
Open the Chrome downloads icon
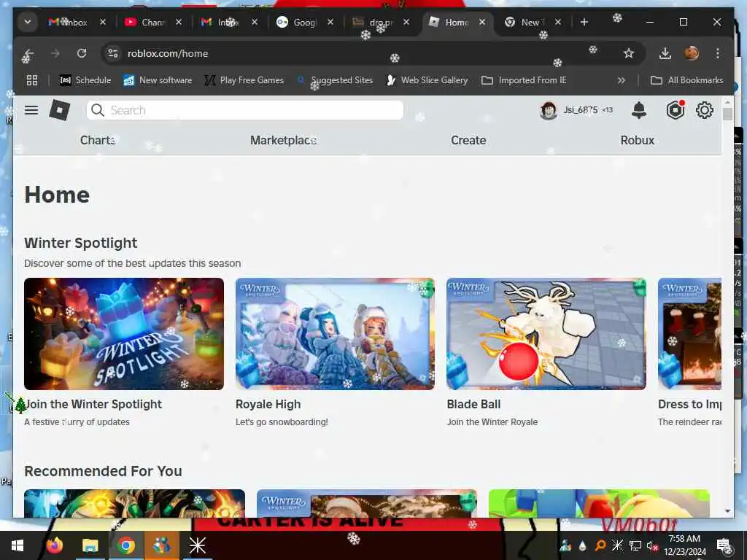(665, 53)
